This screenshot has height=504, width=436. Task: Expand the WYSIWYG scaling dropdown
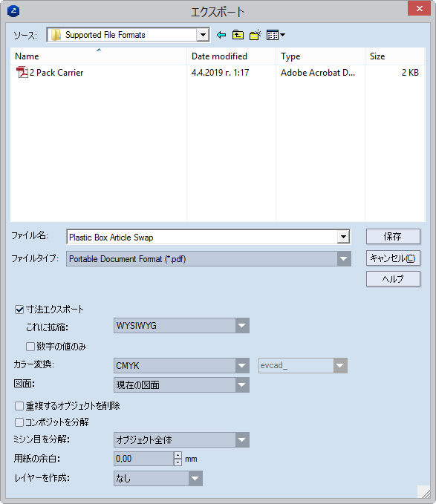[242, 326]
